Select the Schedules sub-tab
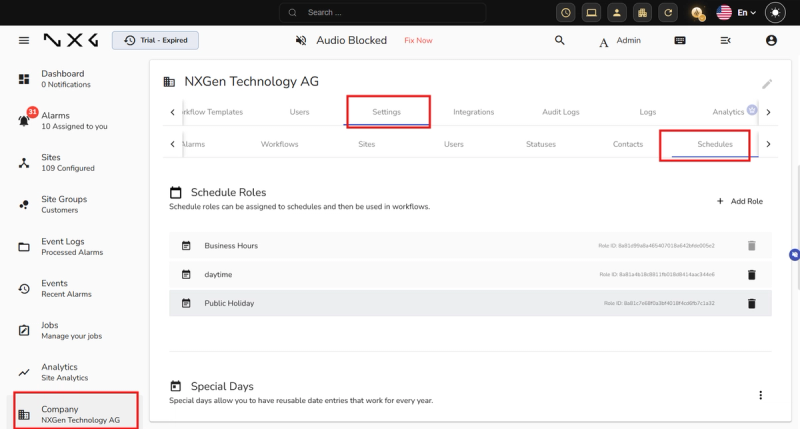Viewport: 800px width, 429px height. (x=715, y=144)
